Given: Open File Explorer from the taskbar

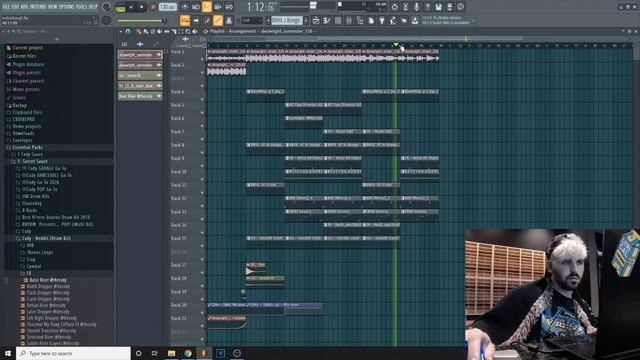Looking at the screenshot, I should [171, 353].
